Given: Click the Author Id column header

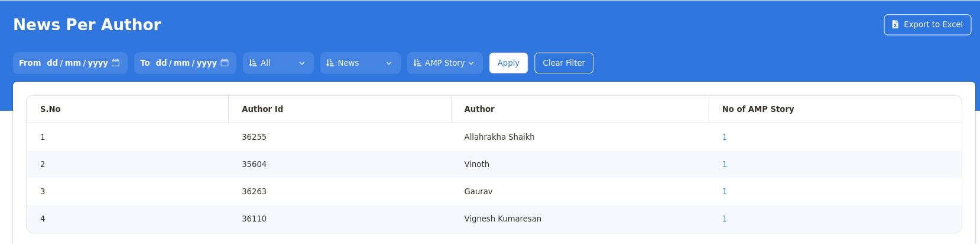Looking at the screenshot, I should pos(262,109).
